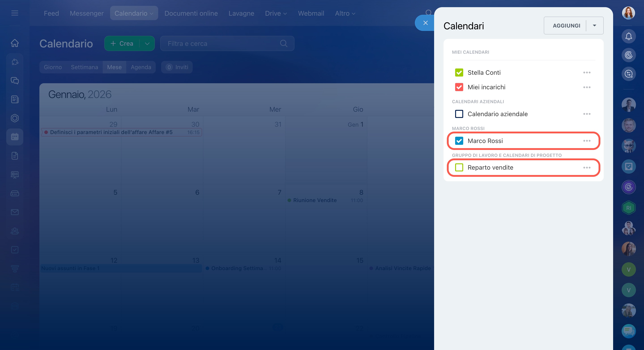The height and width of the screenshot is (350, 644).
Task: Open the Messenger menu item
Action: tap(87, 13)
